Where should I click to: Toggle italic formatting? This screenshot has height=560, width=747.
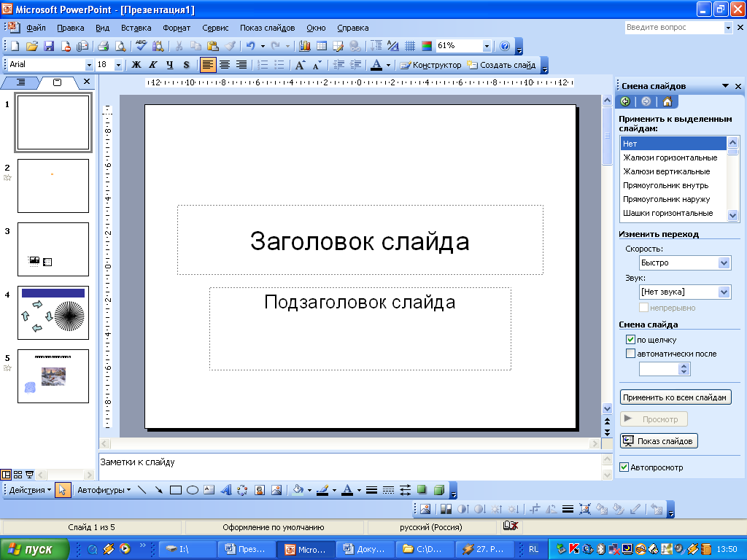(153, 65)
